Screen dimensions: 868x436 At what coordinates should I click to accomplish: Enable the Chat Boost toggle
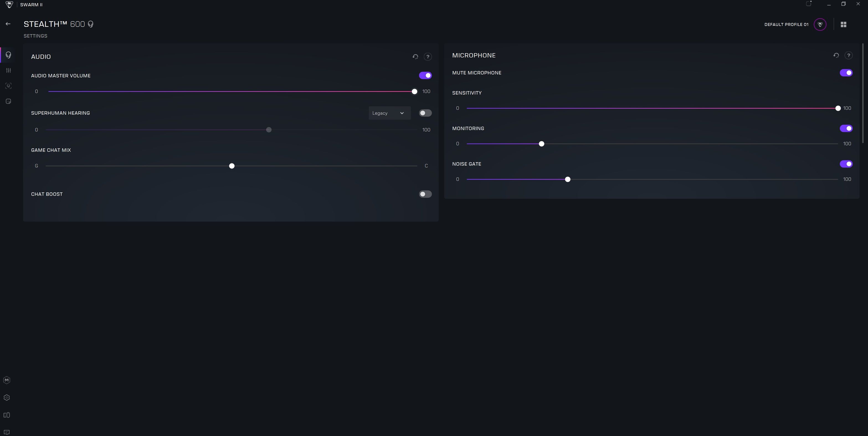[x=425, y=193]
